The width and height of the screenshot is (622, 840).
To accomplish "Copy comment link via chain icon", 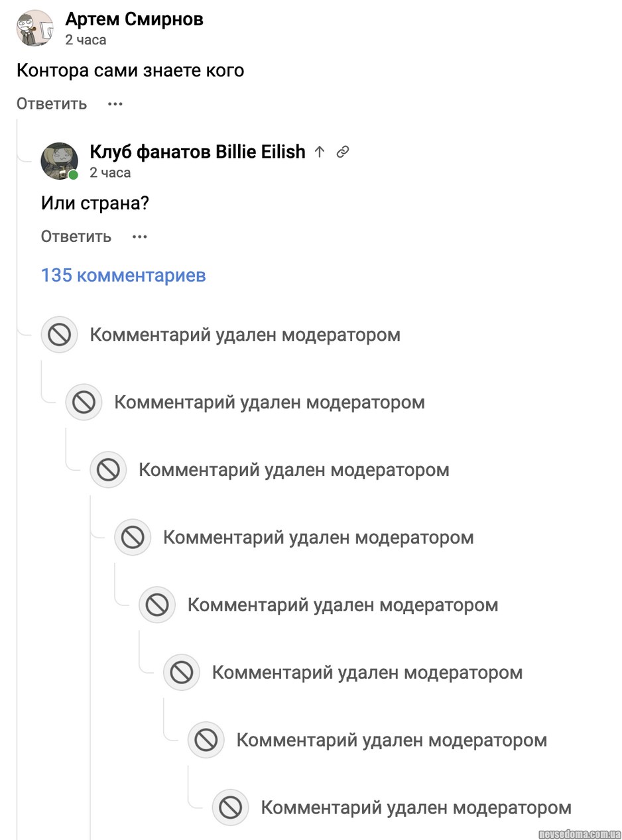I will [x=342, y=152].
